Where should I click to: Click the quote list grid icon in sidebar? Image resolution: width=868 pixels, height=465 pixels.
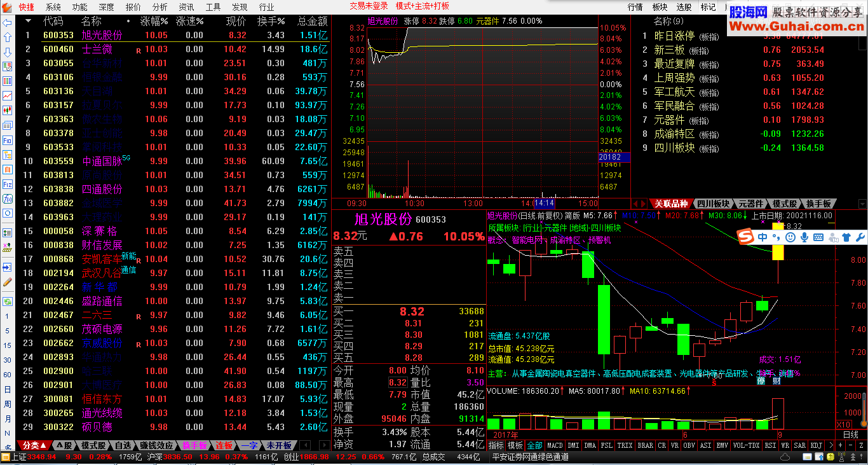click(7, 81)
